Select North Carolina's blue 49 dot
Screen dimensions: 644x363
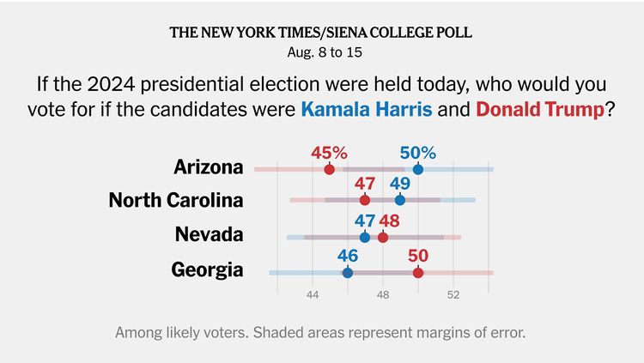click(400, 201)
